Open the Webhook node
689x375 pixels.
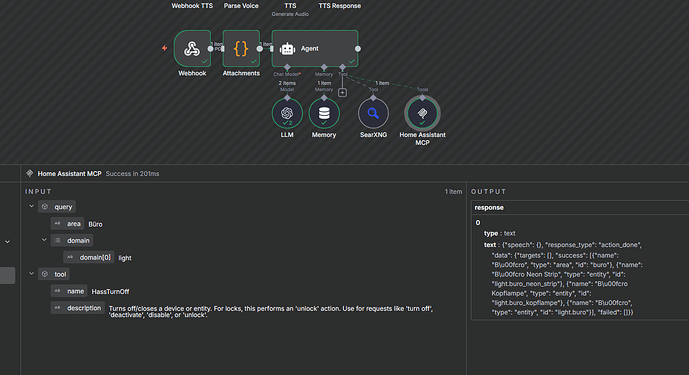192,48
